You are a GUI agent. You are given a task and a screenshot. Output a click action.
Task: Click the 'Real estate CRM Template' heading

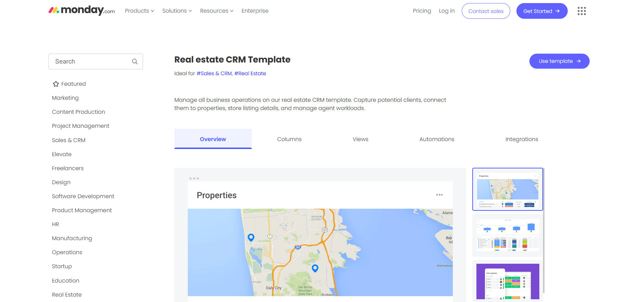coord(232,59)
